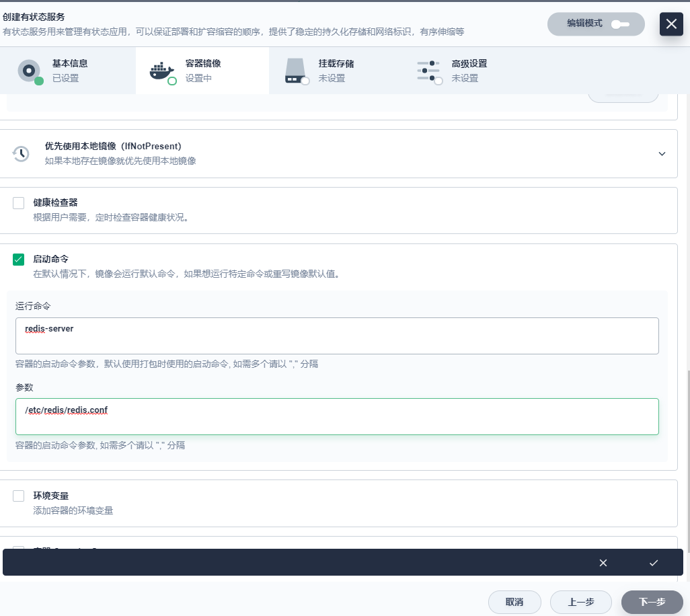Focus the 运行命令 field containing redis-server
Image resolution: width=690 pixels, height=616 pixels.
tap(337, 336)
